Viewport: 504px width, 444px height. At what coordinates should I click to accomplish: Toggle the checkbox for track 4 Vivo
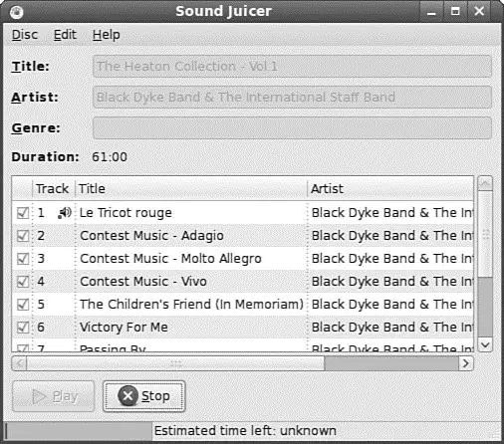click(x=23, y=282)
